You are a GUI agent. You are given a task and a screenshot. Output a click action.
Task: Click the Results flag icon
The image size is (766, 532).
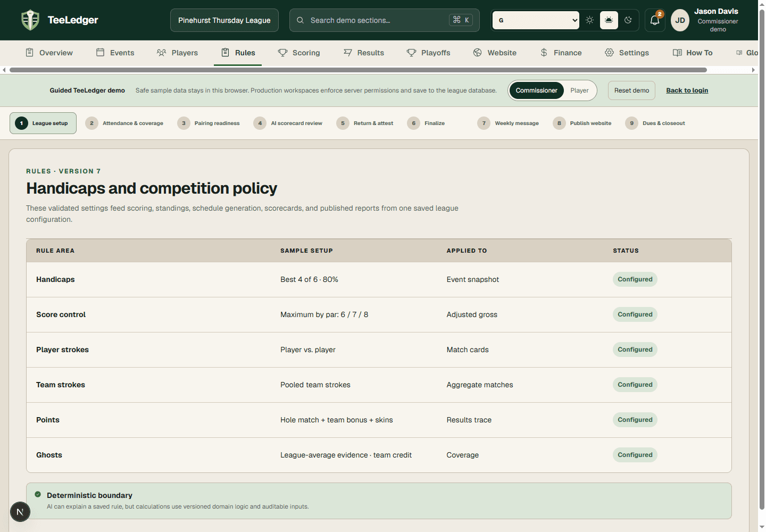pyautogui.click(x=348, y=53)
